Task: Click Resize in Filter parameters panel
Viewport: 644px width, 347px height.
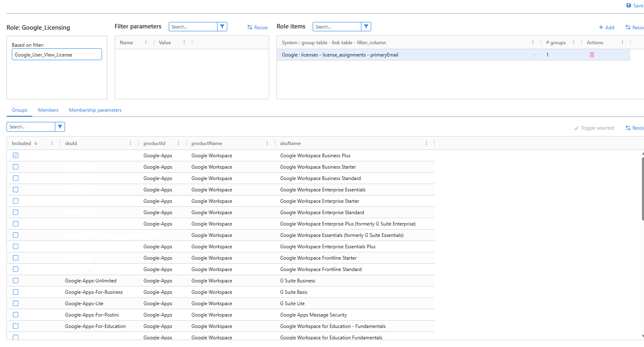Action: coord(257,28)
